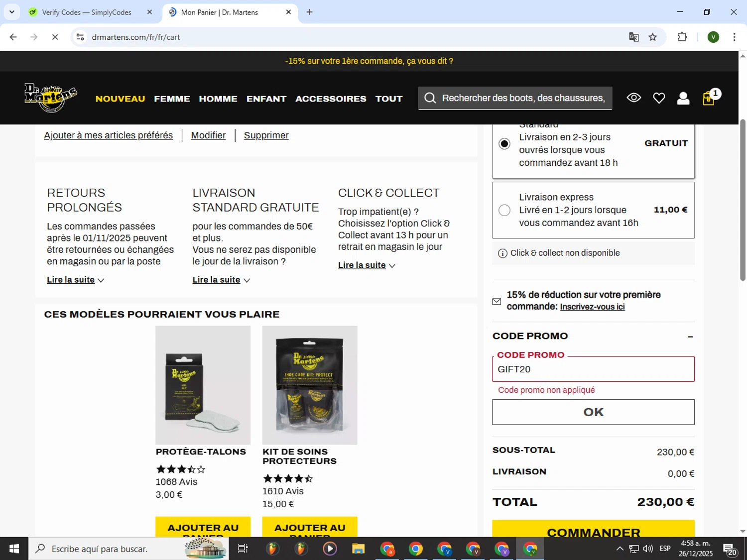This screenshot has width=747, height=560.
Task: Click the Protège-talons star rating
Action: [180, 469]
